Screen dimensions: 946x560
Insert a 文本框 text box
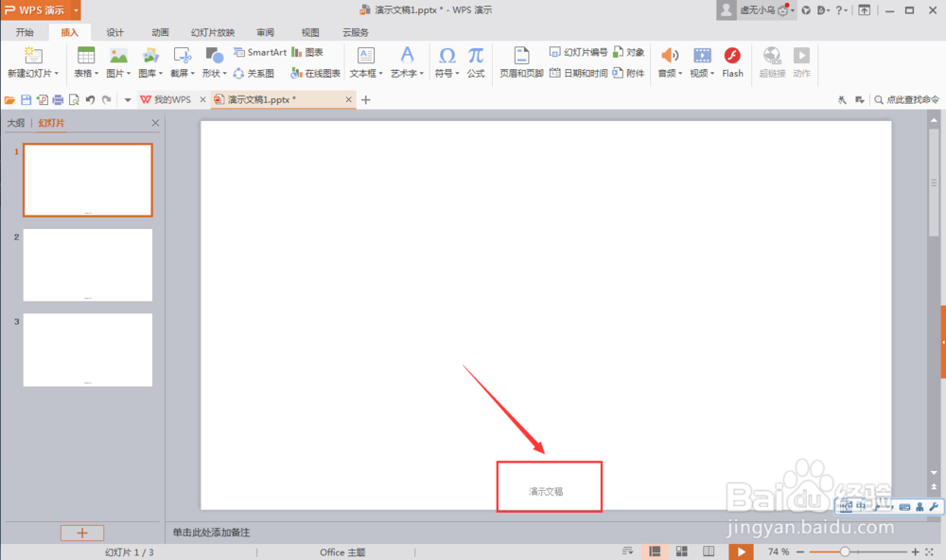(x=365, y=56)
